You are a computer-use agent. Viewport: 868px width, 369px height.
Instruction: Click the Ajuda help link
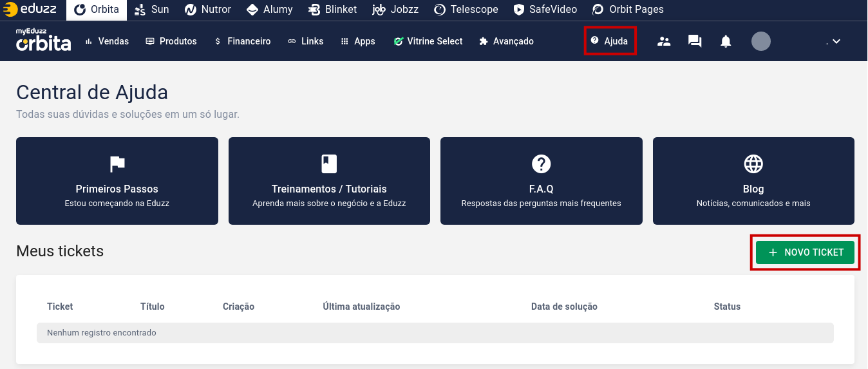pyautogui.click(x=610, y=41)
